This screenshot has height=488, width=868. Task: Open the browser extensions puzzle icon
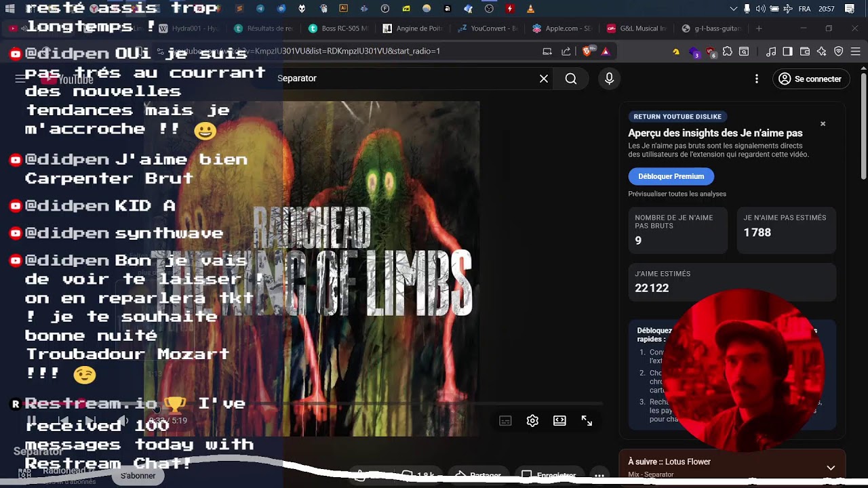point(728,51)
